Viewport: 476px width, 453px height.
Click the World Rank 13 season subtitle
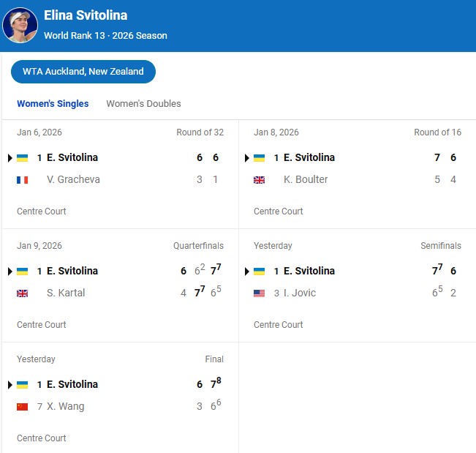(105, 35)
